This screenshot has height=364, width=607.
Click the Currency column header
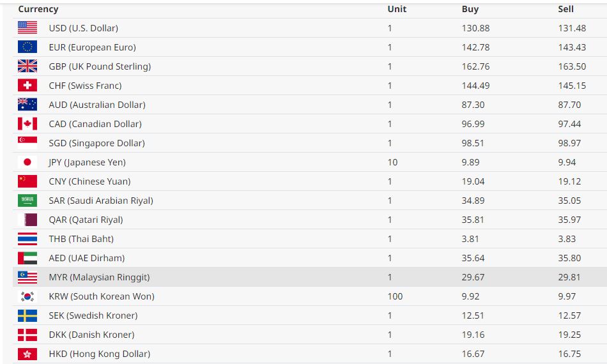click(x=38, y=9)
